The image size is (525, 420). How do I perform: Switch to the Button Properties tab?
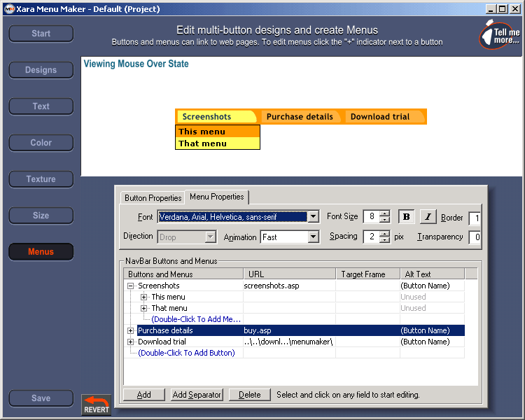[153, 198]
